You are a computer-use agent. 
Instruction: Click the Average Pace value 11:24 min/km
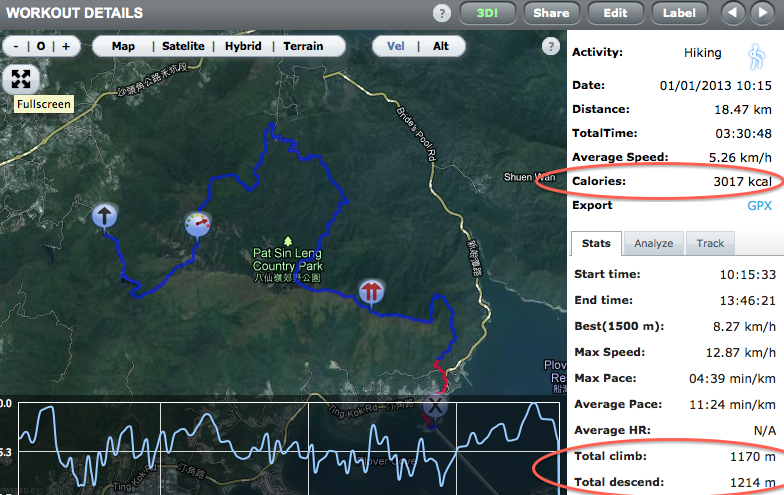(732, 404)
